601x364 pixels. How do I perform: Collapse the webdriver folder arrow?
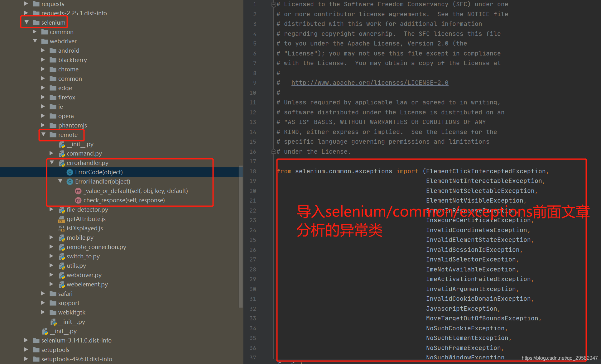pyautogui.click(x=35, y=41)
